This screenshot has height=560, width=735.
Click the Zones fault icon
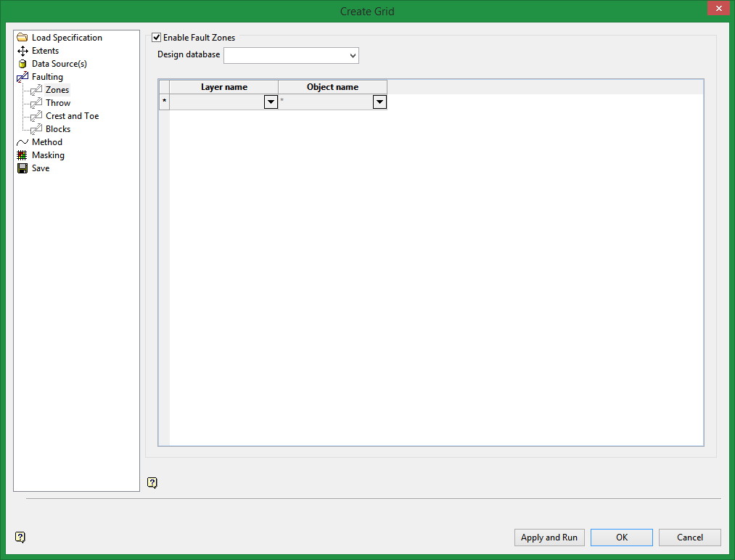tap(36, 90)
